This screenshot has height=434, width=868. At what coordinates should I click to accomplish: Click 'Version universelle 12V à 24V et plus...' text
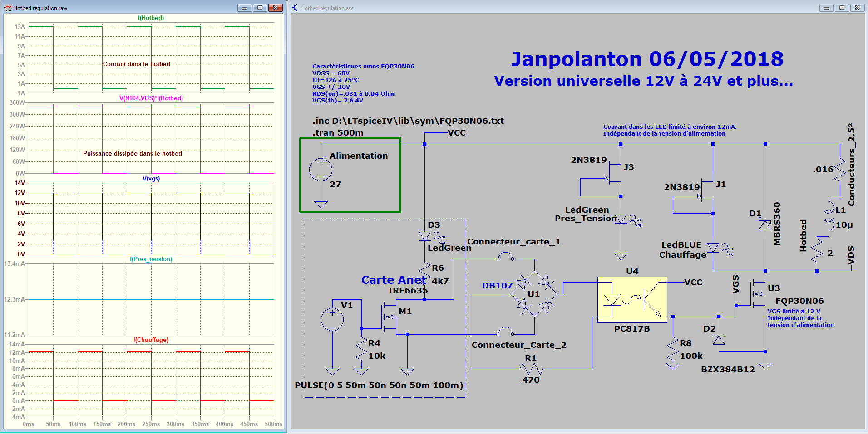[x=644, y=81]
